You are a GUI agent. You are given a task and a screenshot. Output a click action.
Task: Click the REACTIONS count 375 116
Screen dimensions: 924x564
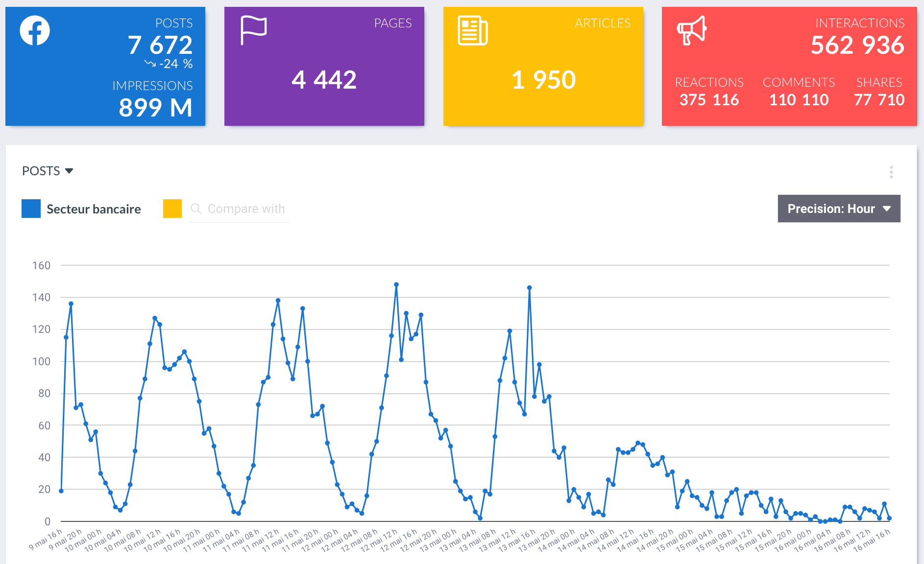(x=709, y=100)
